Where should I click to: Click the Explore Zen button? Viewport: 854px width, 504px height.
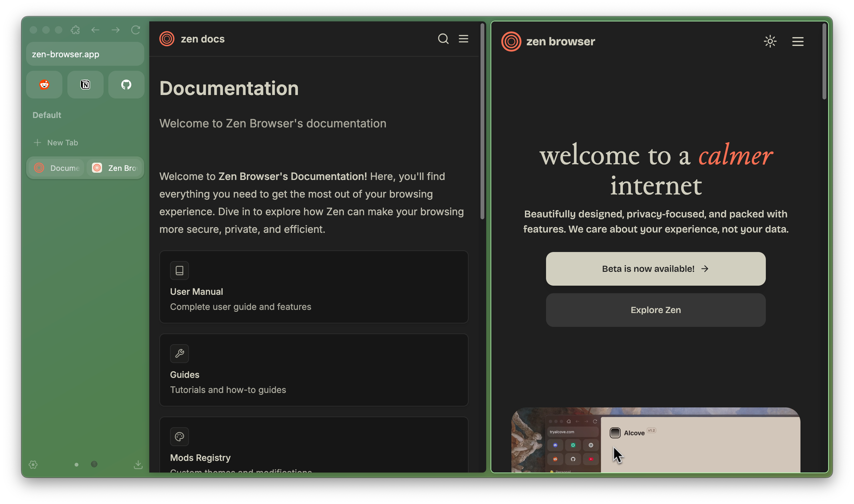pyautogui.click(x=656, y=310)
